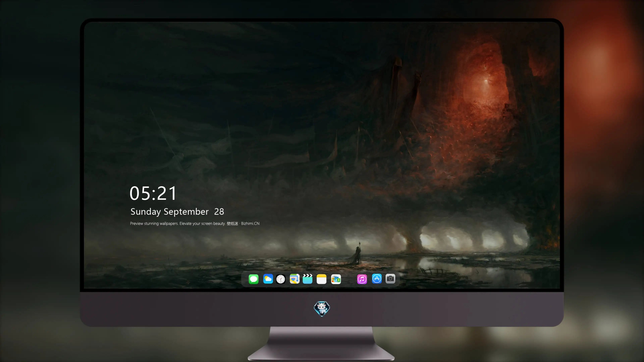644x362 pixels.
Task: Launch the pink iTunes music app
Action: click(x=362, y=279)
